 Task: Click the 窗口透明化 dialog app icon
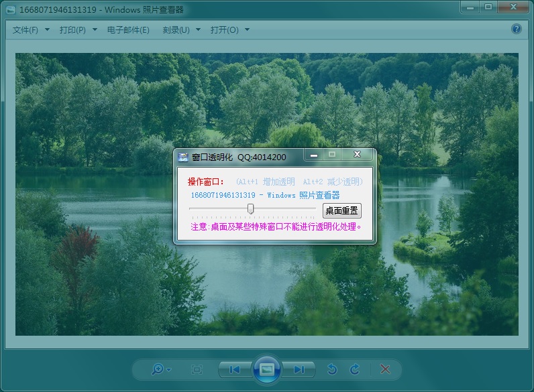[x=183, y=157]
